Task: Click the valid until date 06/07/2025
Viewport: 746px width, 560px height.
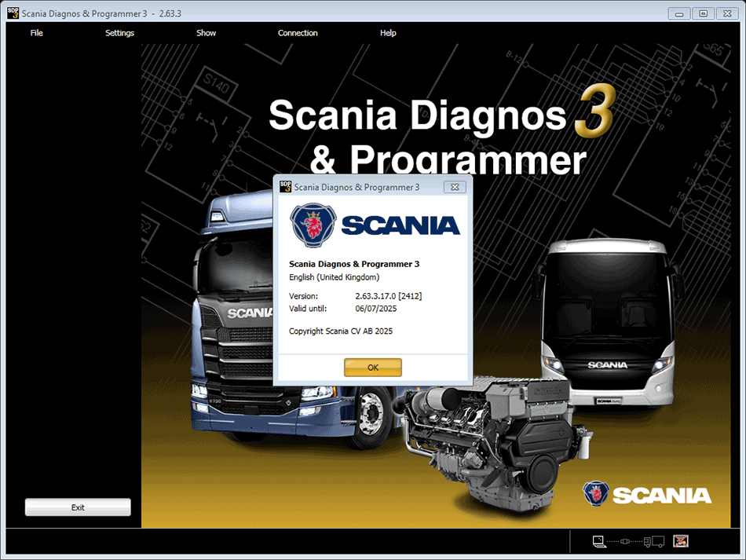Action: 376,309
